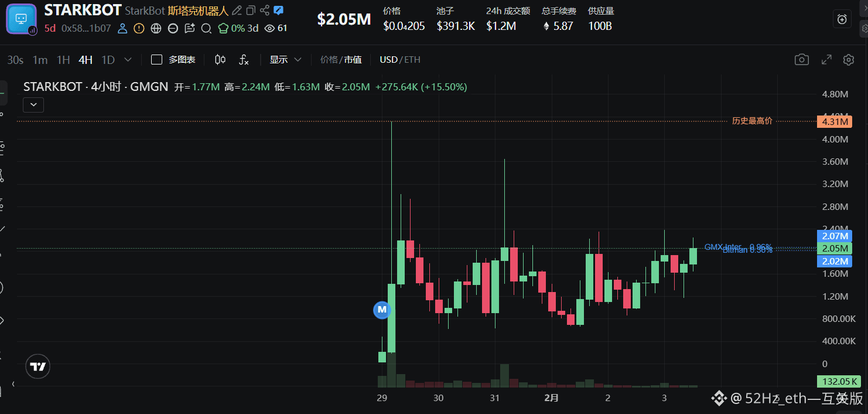
Task: Click the 斯塔克机器人 Chinese token name
Action: pyautogui.click(x=198, y=11)
